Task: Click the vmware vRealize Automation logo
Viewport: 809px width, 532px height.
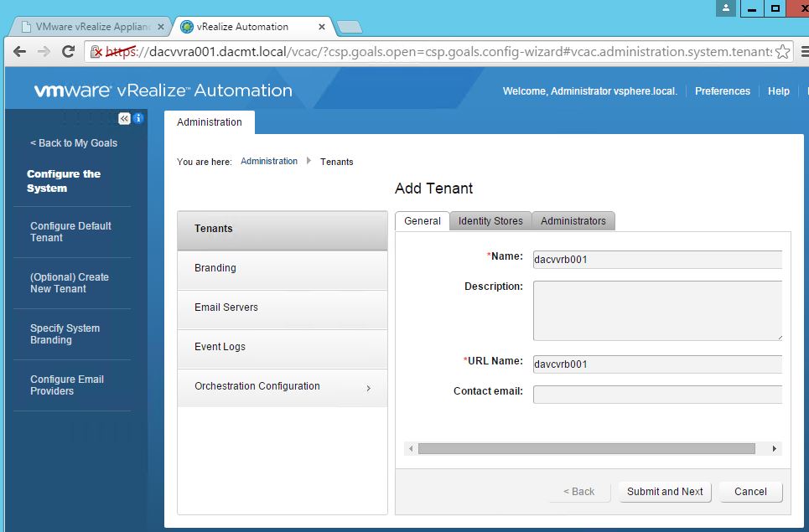Action: [x=163, y=90]
